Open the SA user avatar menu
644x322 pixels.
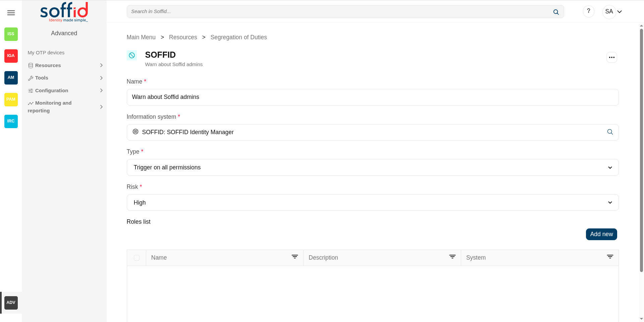[x=609, y=12]
